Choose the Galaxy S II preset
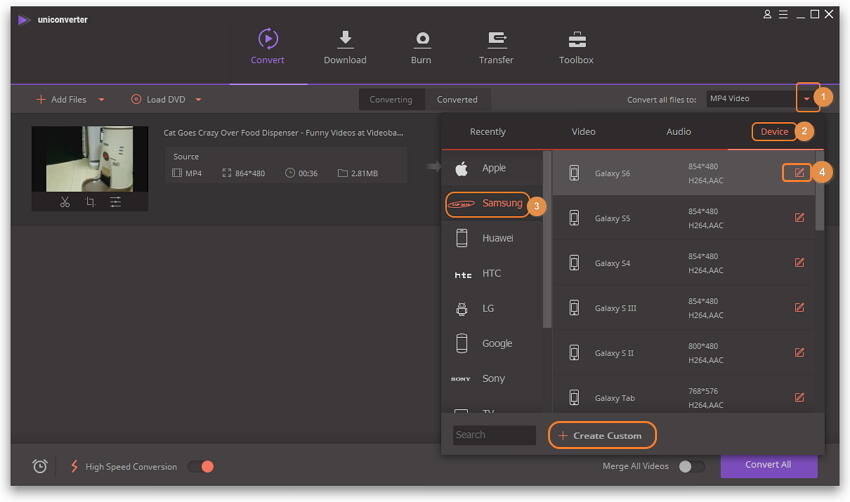This screenshot has height=502, width=850. [x=683, y=353]
